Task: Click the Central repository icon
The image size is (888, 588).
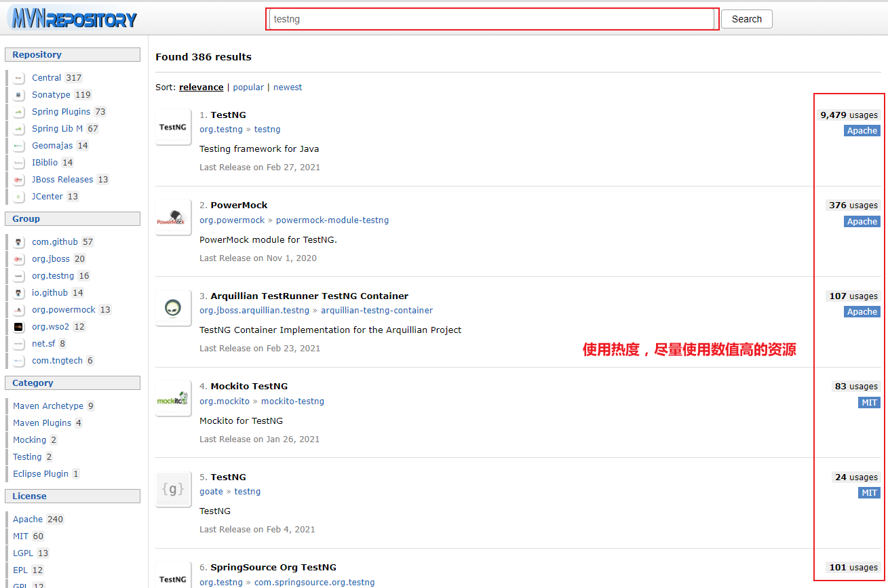Action: [19, 78]
